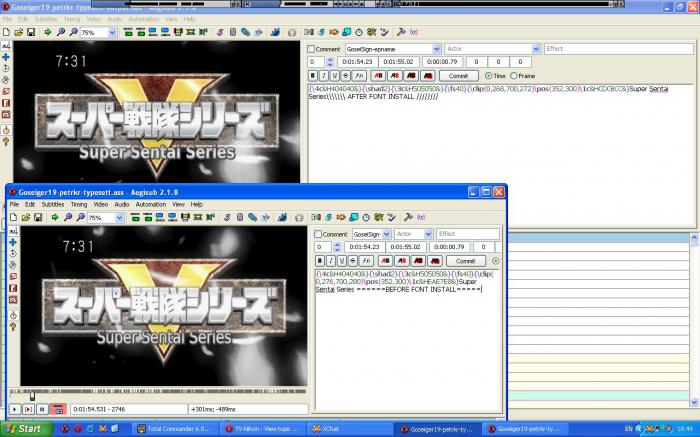Select Frame radio button in back window
The image size is (700, 437).
[514, 76]
